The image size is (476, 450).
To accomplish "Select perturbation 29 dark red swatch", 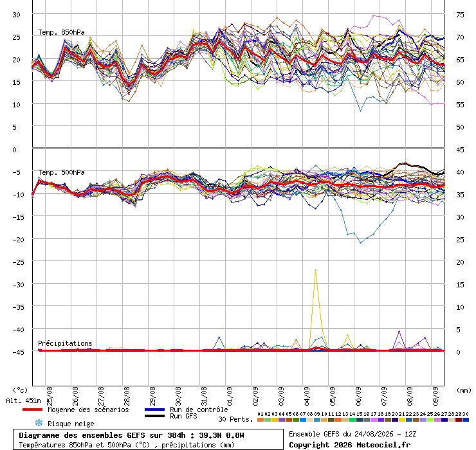I will point(459,420).
